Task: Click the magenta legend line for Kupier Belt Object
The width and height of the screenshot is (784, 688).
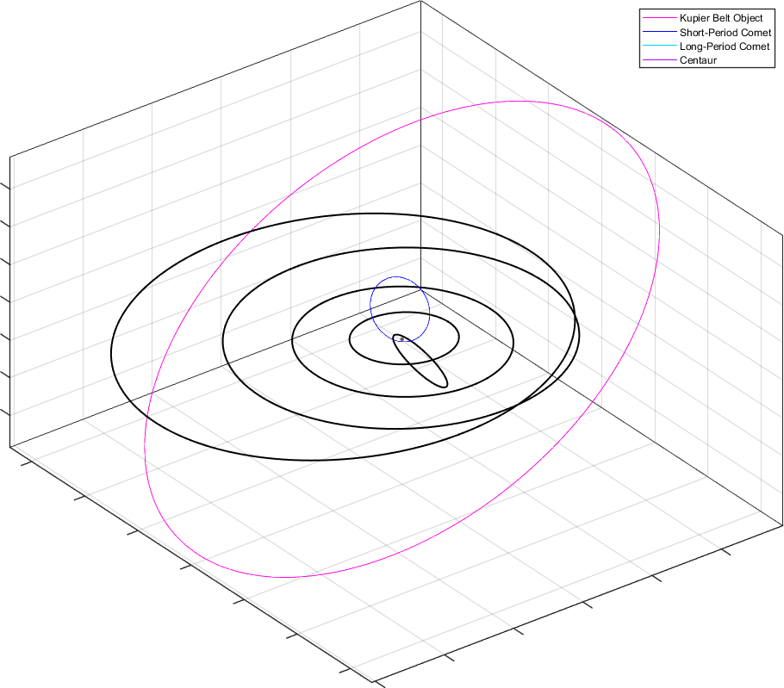Action: [x=659, y=18]
